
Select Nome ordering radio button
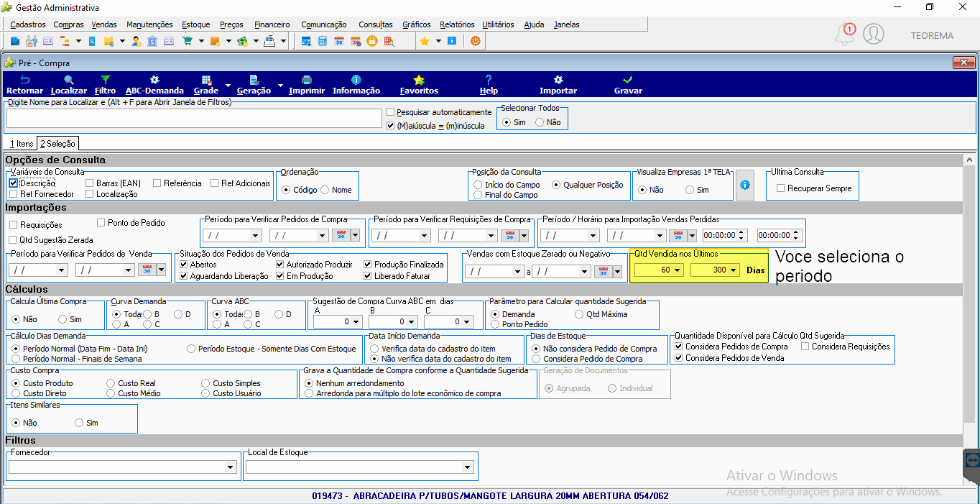(325, 190)
